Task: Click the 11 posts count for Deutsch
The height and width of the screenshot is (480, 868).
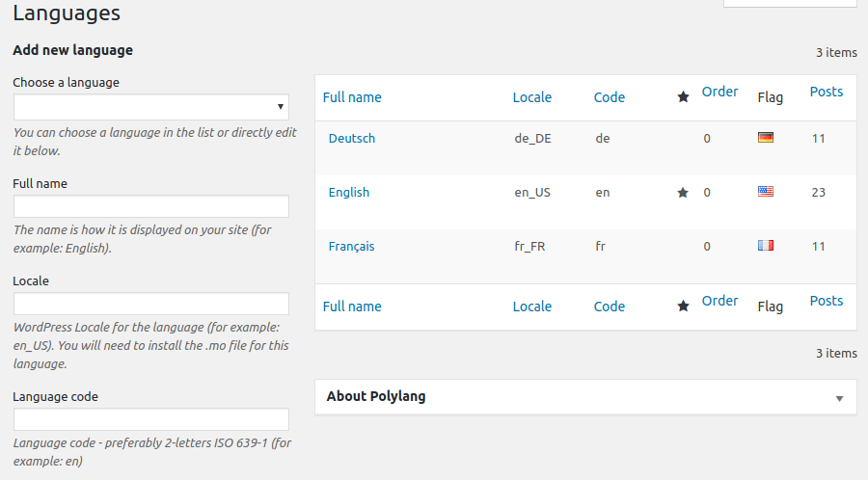Action: [x=819, y=139]
